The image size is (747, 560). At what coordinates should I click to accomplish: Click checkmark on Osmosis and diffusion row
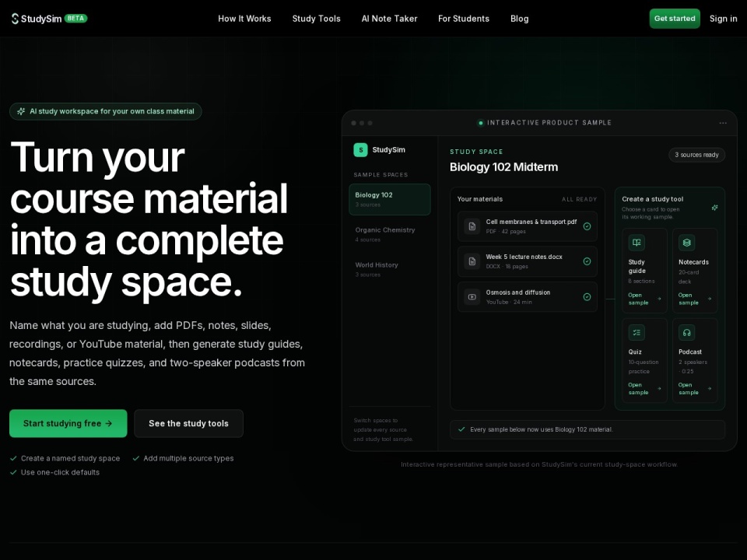pos(587,296)
